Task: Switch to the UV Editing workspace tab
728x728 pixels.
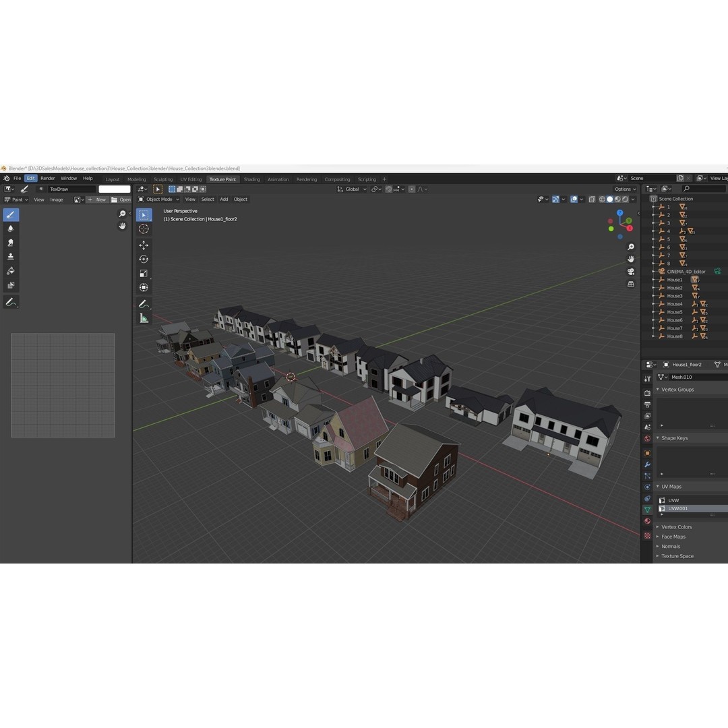Action: coord(191,179)
